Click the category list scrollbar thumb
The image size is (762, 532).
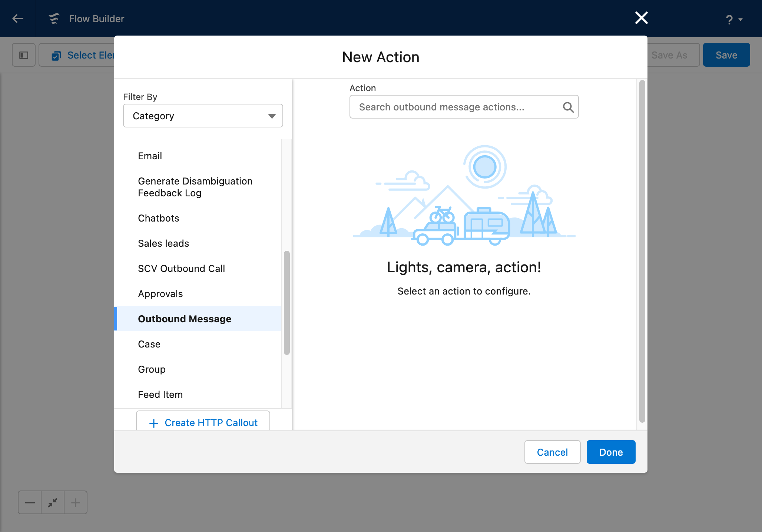tap(286, 302)
